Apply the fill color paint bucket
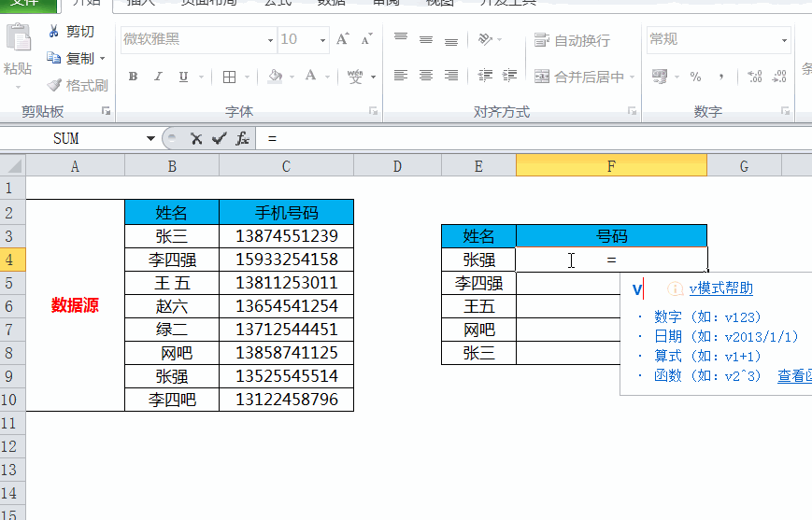The width and height of the screenshot is (812, 520). pyautogui.click(x=275, y=77)
